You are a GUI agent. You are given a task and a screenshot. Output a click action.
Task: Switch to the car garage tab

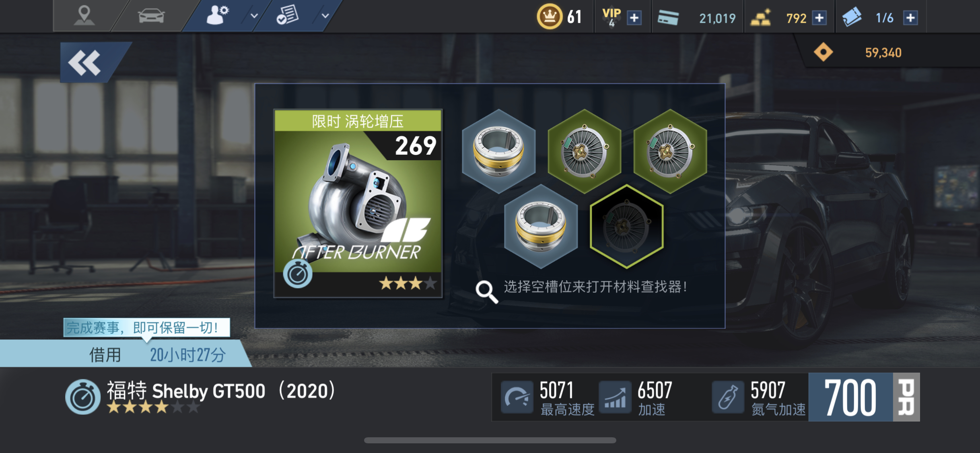tap(151, 16)
